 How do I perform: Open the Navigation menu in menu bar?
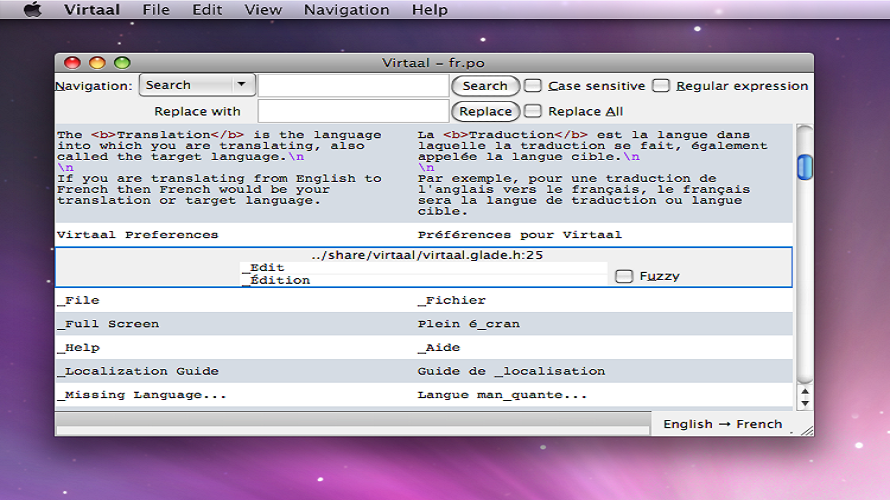pos(346,10)
